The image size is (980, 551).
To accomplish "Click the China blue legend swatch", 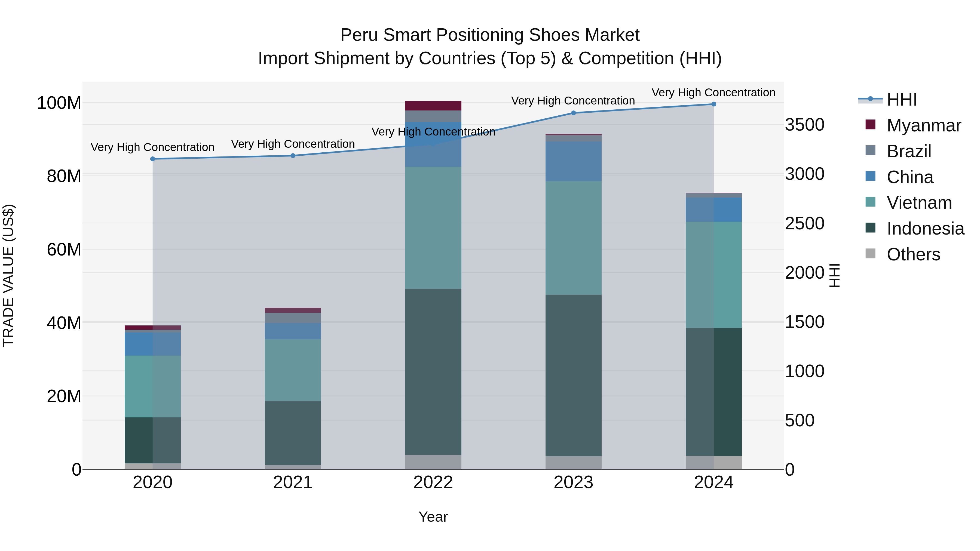I will 871,176.
